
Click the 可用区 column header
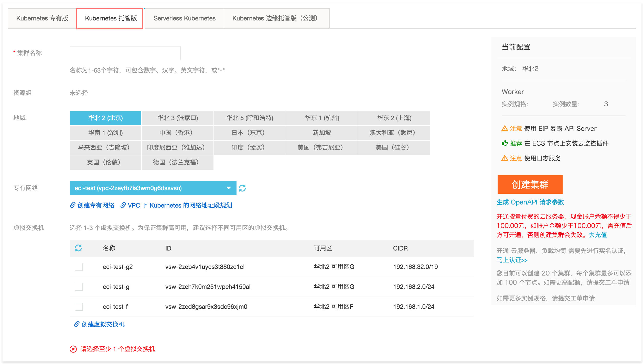click(323, 248)
